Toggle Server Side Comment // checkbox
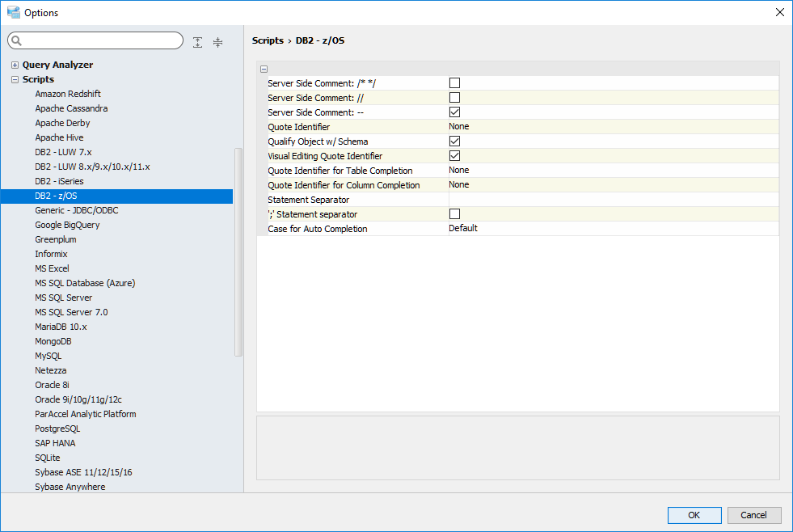This screenshot has height=532, width=793. coord(454,98)
